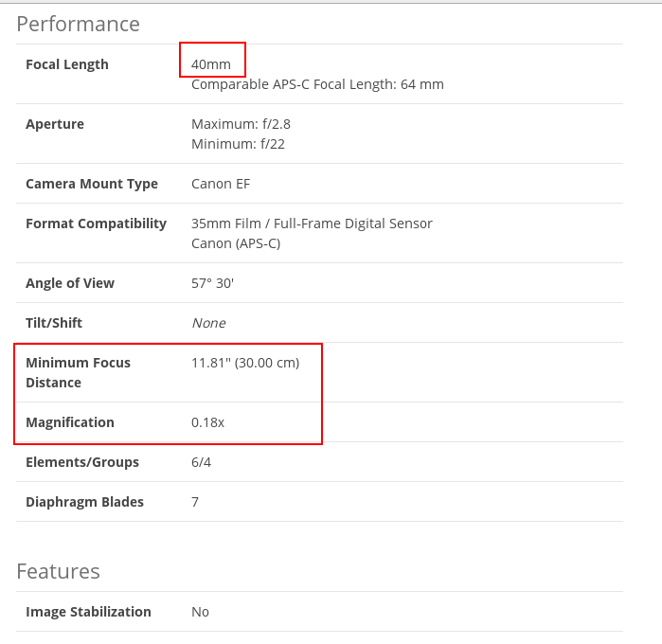Select the Maximum f/2.8 aperture value

[x=241, y=124]
